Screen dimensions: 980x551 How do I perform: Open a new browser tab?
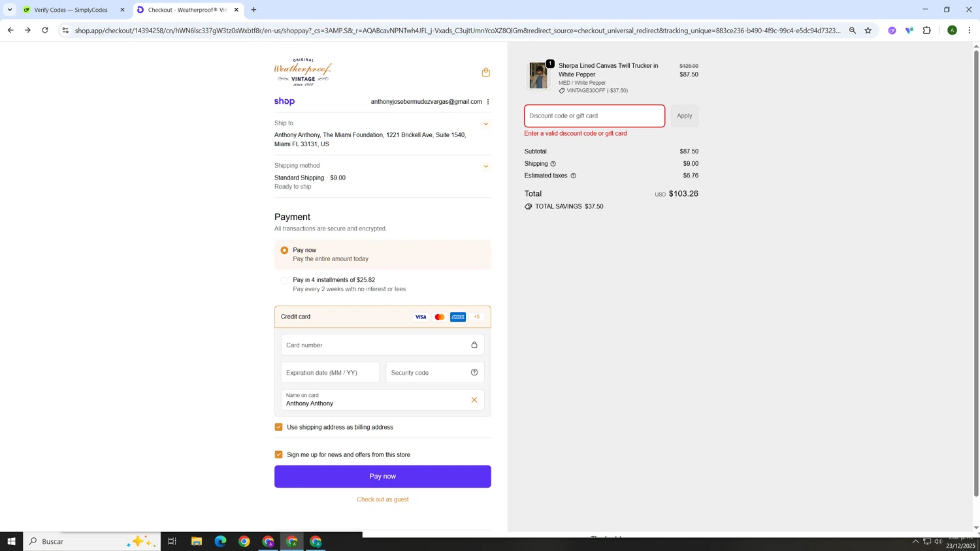(253, 10)
